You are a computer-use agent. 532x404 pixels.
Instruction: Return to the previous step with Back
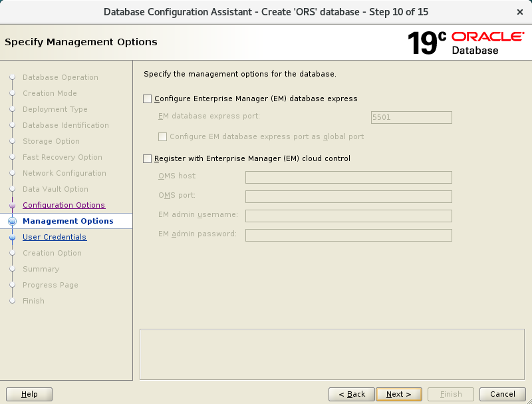point(352,394)
